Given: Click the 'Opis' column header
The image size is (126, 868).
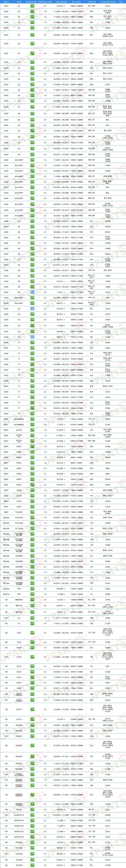Looking at the screenshot, I should 121,2.
